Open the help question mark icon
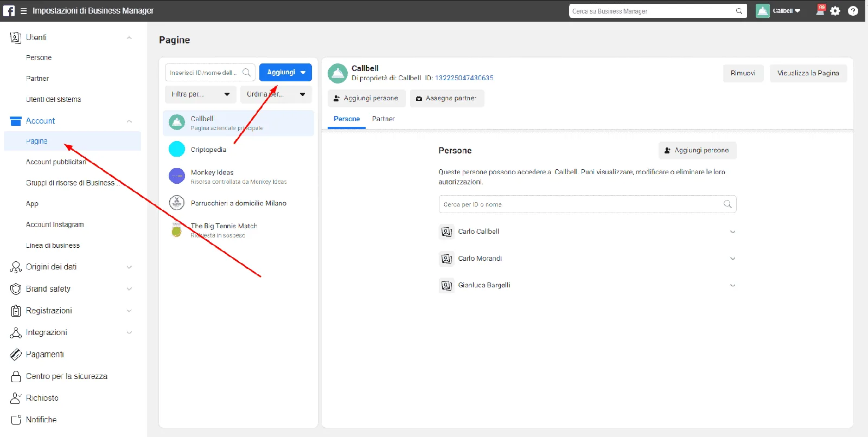Screen dimensions: 868x437 [853, 11]
